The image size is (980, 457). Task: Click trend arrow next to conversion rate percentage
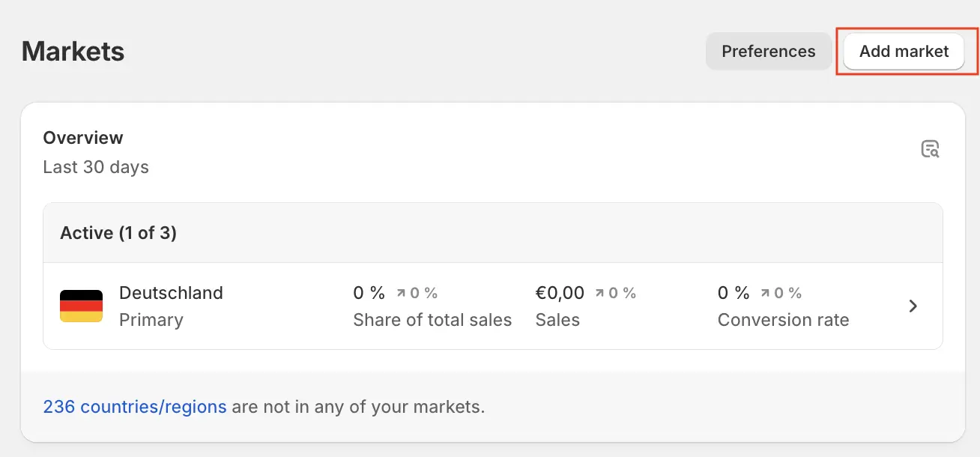click(x=765, y=293)
